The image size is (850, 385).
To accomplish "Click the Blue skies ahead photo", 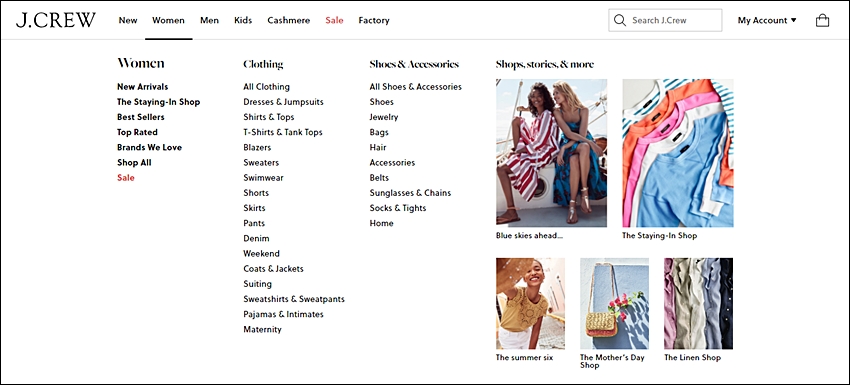I will tap(551, 152).
